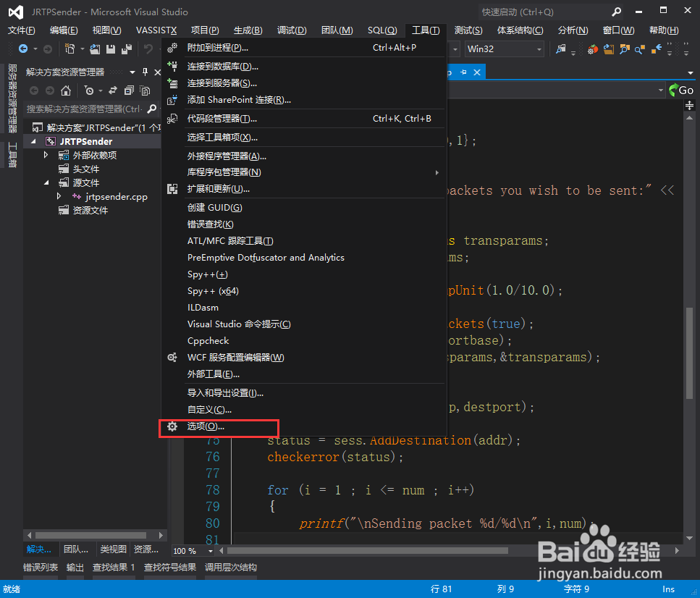
Task: Toggle Ins mode in the status bar
Action: click(x=668, y=589)
